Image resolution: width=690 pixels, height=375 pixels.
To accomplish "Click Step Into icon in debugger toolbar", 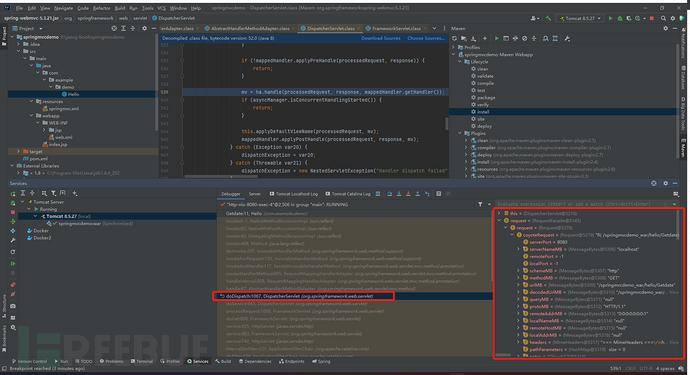I will coord(399,194).
